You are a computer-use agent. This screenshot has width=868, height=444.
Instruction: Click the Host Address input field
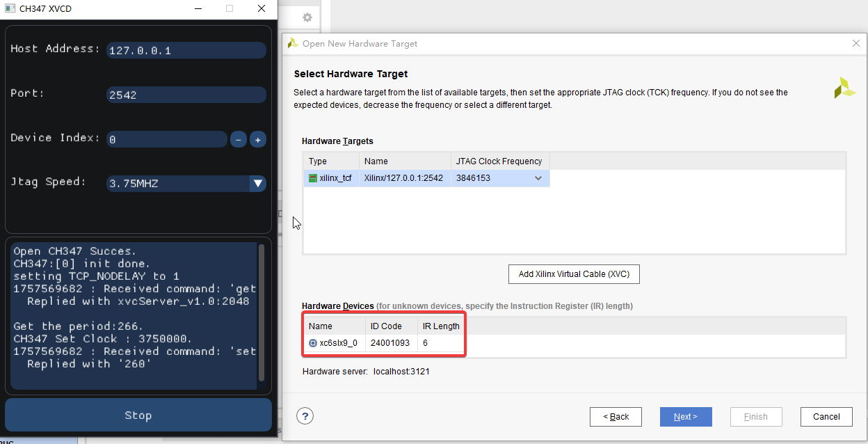coord(186,50)
